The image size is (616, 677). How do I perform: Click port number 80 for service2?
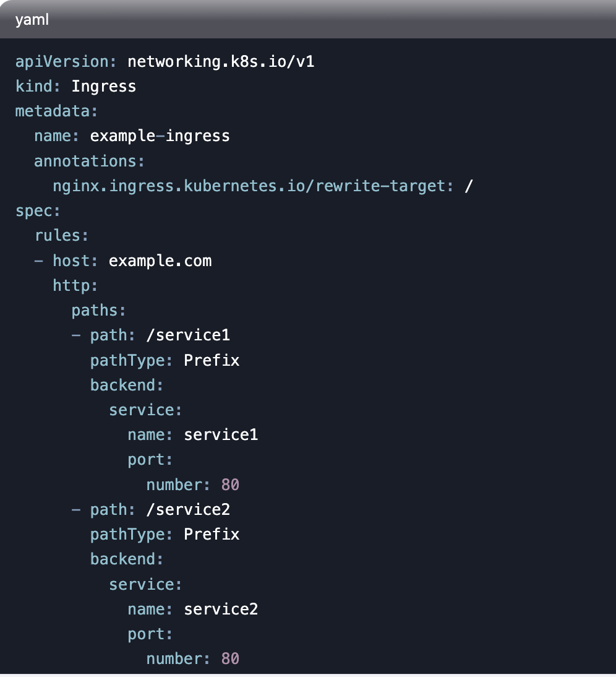tap(230, 658)
